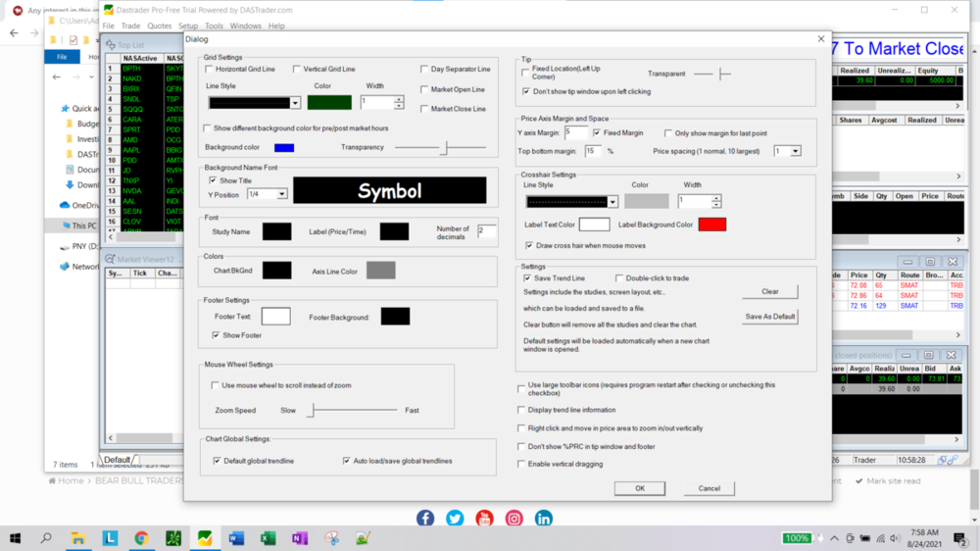Click the volume speaker tray icon
Screen dimensions: 980x551
coord(895,538)
